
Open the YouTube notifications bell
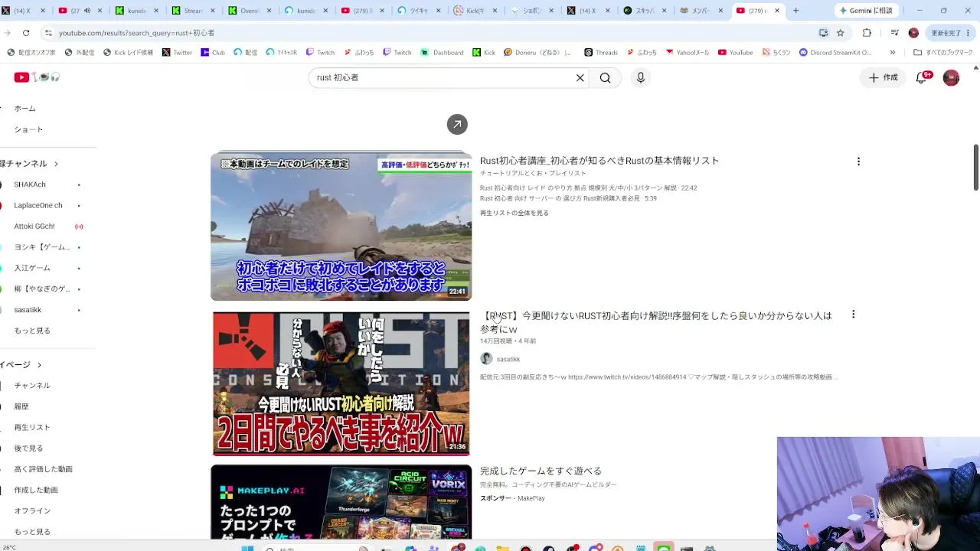coord(923,77)
